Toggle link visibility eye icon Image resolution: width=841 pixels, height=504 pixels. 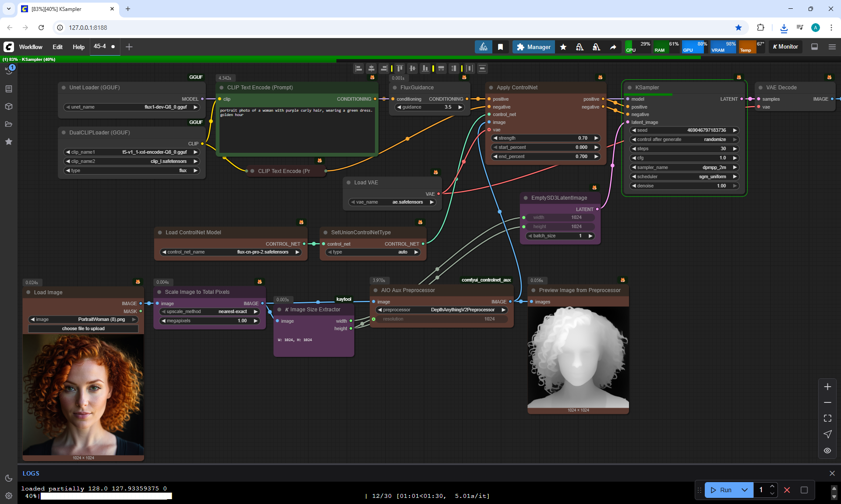click(827, 450)
